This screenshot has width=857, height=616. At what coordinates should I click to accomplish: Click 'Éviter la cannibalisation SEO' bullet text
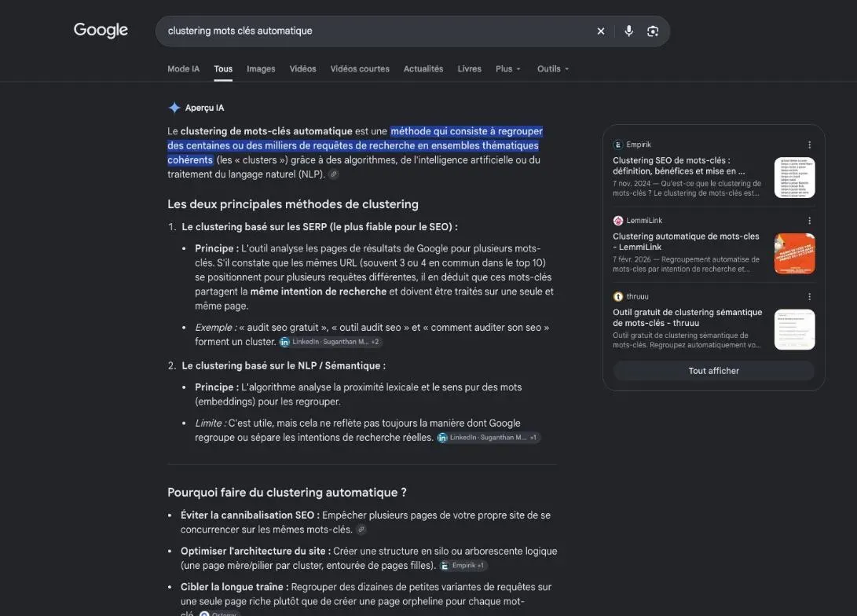click(250, 515)
